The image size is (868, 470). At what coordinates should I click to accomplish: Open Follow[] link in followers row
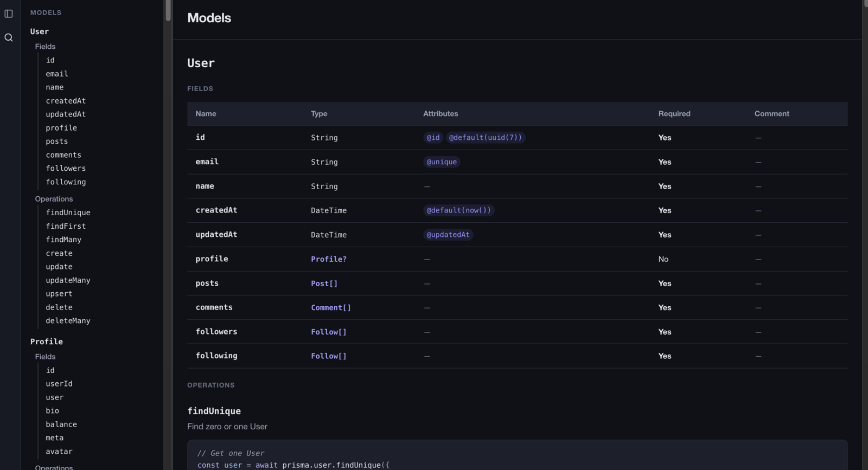[x=329, y=332]
